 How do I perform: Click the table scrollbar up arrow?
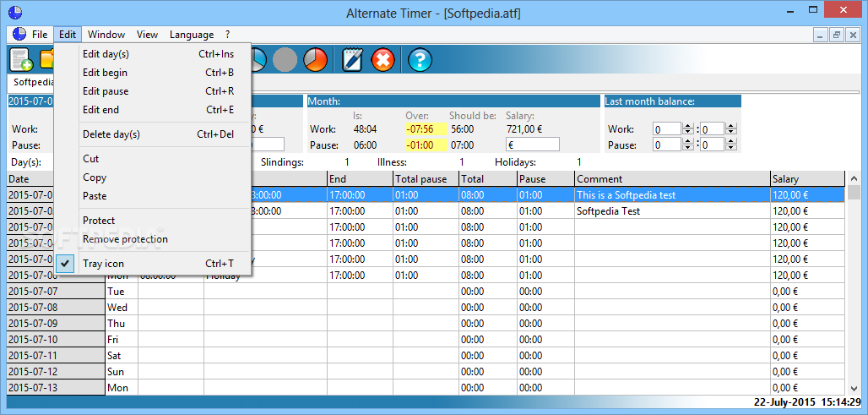click(x=853, y=179)
